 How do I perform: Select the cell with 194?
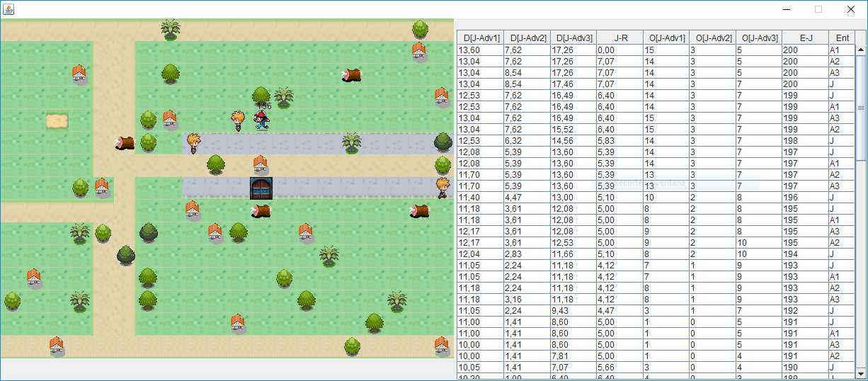click(x=805, y=254)
